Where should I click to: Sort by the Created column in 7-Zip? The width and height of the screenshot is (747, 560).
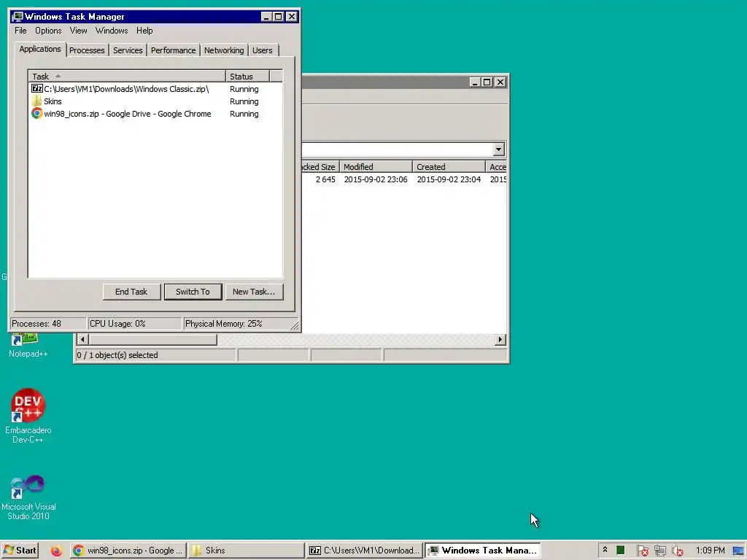pos(449,167)
